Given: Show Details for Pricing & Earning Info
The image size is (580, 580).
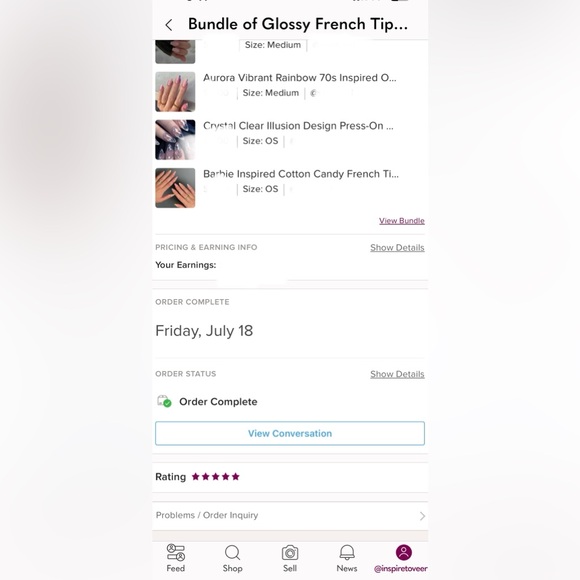Looking at the screenshot, I should pyautogui.click(x=397, y=248).
